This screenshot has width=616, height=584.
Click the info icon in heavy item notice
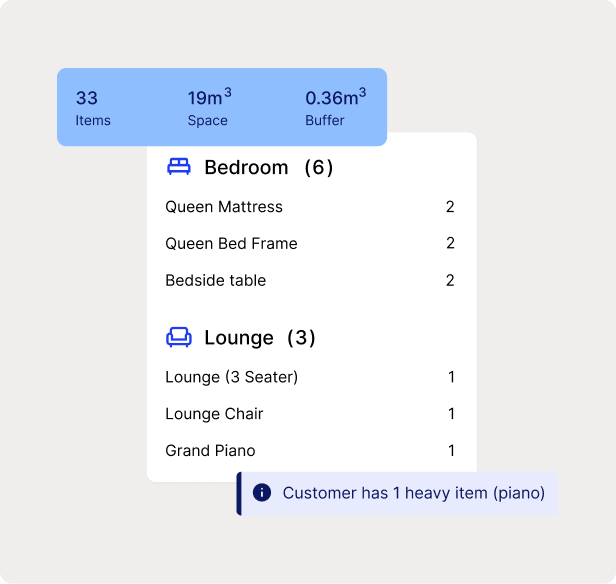tap(262, 493)
